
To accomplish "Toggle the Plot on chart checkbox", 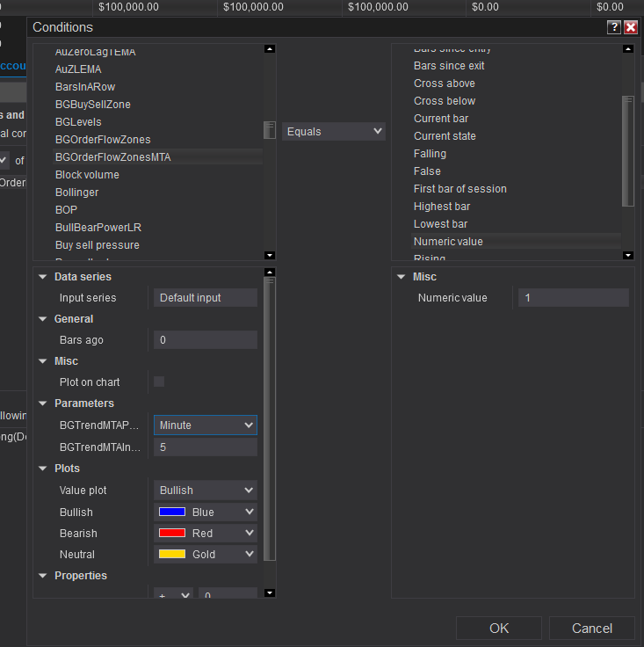I will [159, 382].
